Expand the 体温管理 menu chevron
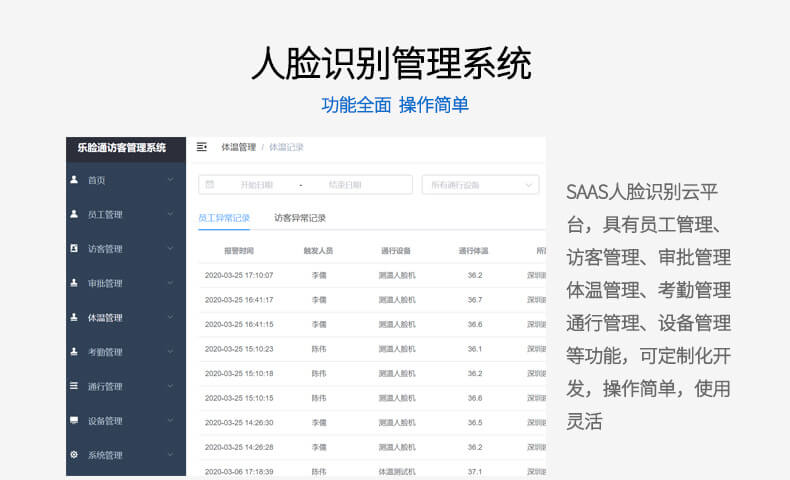This screenshot has height=480, width=790. 170,318
